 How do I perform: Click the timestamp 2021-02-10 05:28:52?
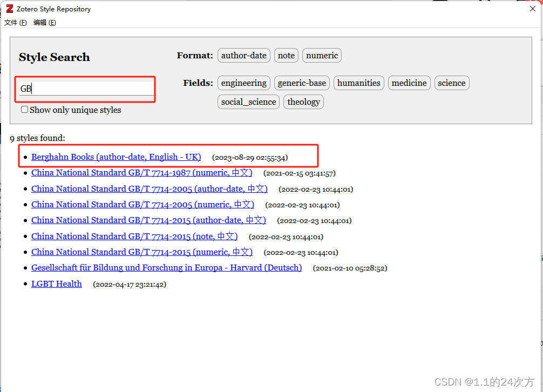pos(350,268)
